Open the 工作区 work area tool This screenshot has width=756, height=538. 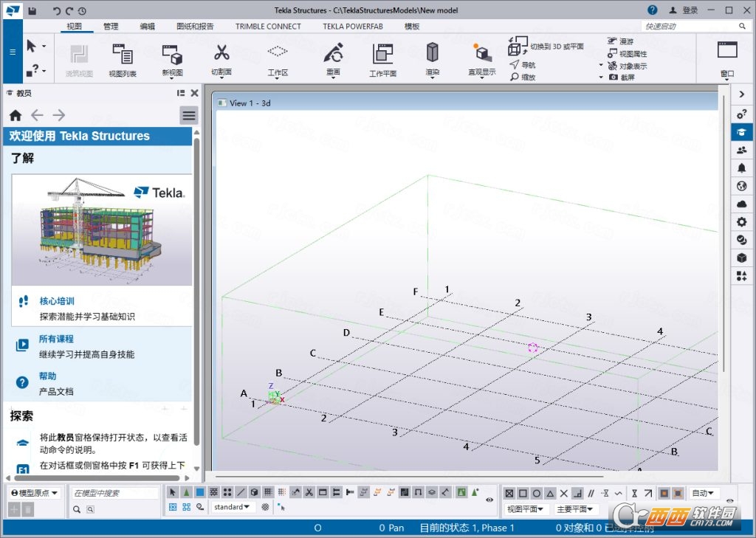278,59
